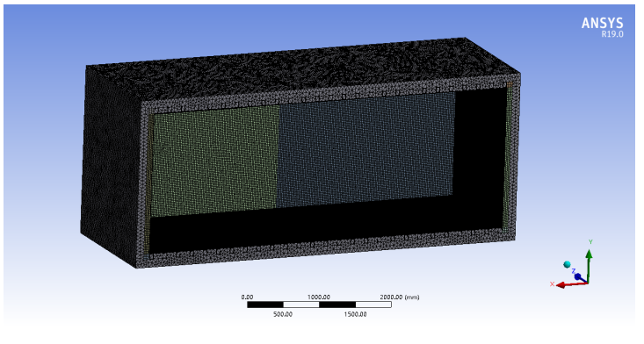Click the 500.00 scale label
Image resolution: width=644 pixels, height=344 pixels.
283,314
